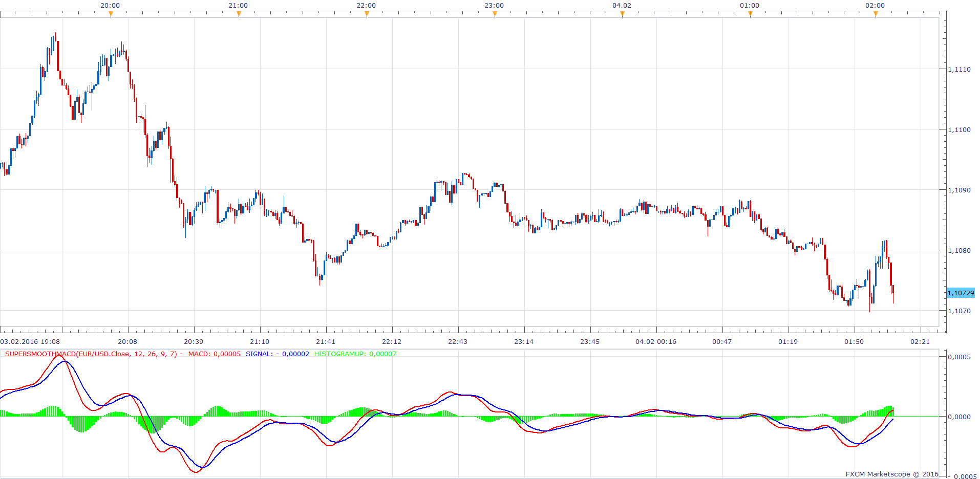The image size is (980, 479).
Task: Click the 22:12 time axis label
Action: tap(392, 341)
